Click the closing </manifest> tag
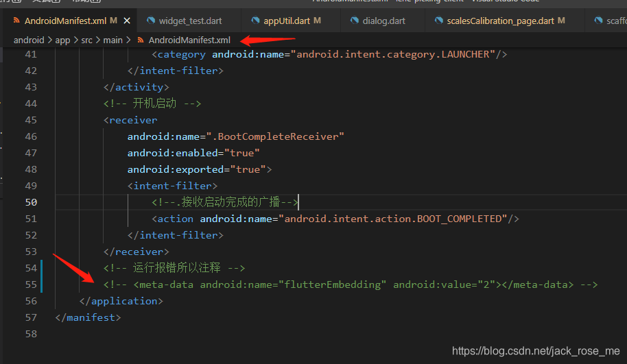Image resolution: width=627 pixels, height=364 pixels. pos(88,317)
